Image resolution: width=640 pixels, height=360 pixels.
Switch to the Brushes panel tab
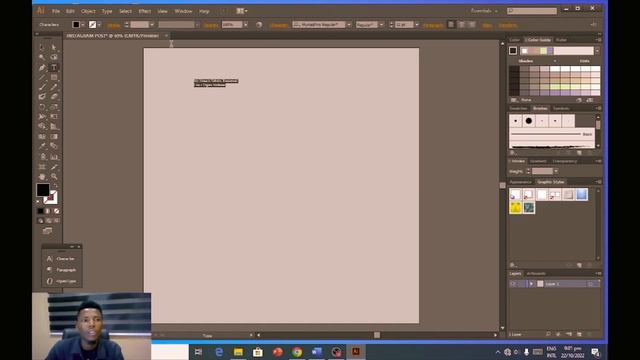pyautogui.click(x=540, y=109)
